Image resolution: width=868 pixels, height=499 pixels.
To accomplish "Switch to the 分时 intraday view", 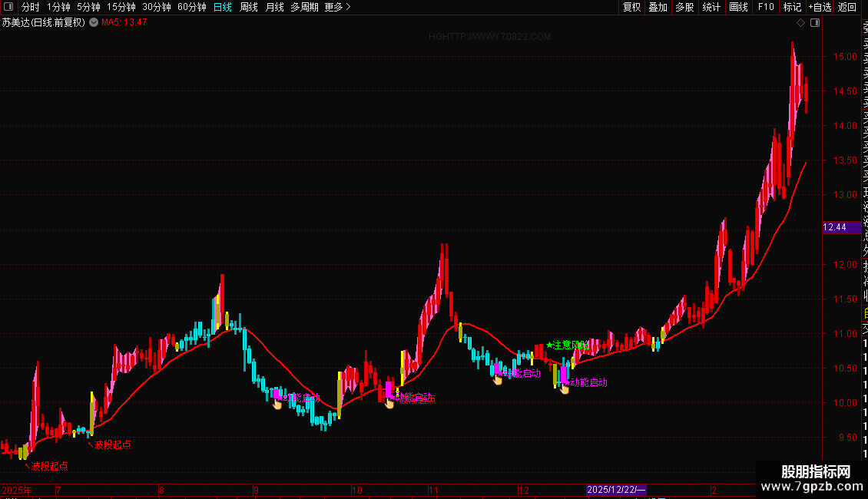I will (x=31, y=7).
